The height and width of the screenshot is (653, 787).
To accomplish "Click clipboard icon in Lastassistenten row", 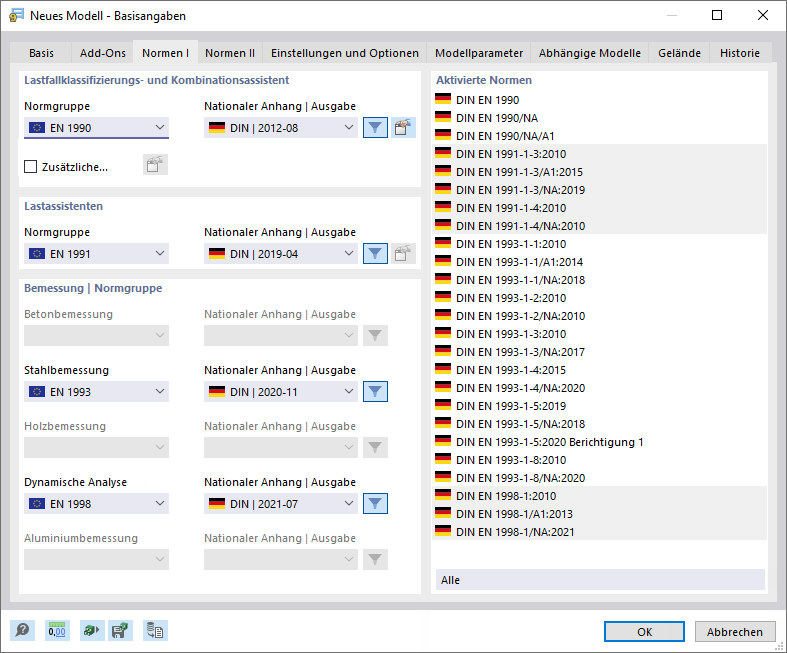I will point(403,253).
